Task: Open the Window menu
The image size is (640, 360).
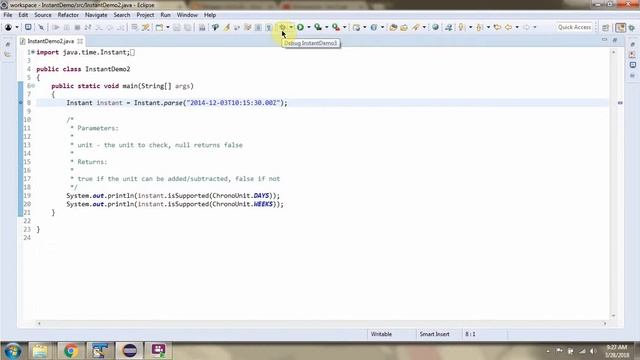Action: 187,15
